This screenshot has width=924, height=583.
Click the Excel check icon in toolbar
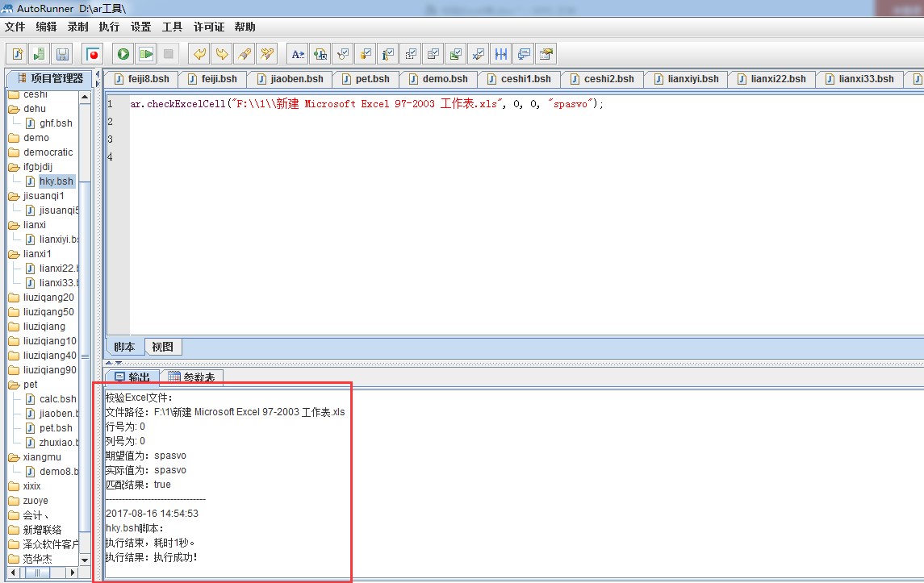(456, 54)
